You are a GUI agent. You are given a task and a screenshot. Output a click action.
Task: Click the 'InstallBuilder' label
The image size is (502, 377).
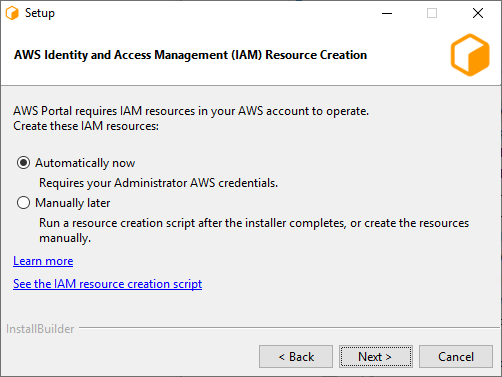click(40, 329)
